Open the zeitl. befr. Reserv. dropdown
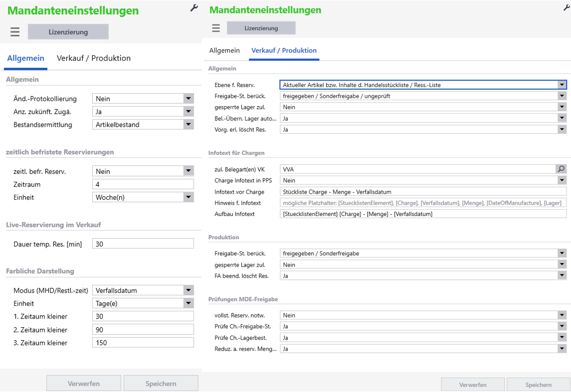This screenshot has height=392, width=571. tap(188, 171)
